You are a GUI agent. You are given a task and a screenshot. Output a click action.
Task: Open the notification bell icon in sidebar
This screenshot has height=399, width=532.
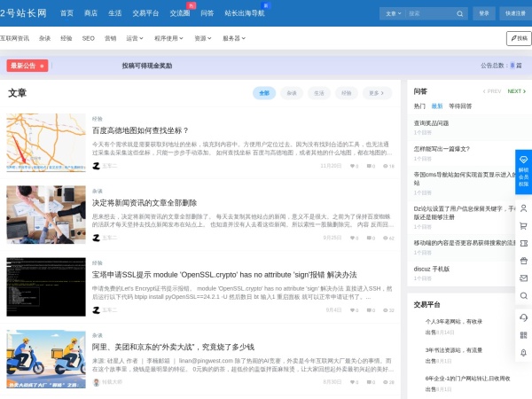point(523,353)
